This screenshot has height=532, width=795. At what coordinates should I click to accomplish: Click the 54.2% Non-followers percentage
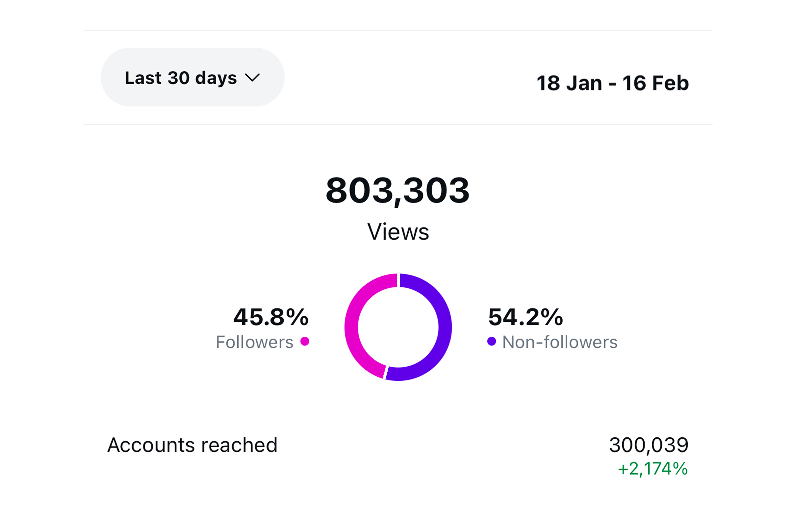pos(525,317)
